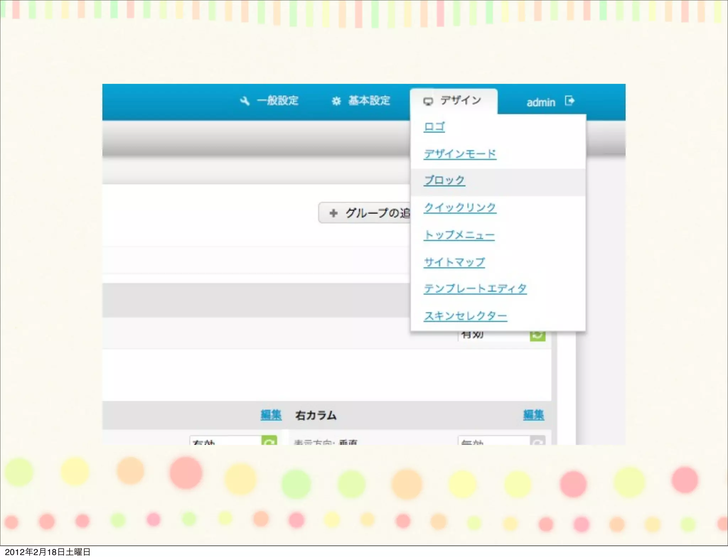728x560 pixels.
Task: Select デザインモード menu entry
Action: 460,154
